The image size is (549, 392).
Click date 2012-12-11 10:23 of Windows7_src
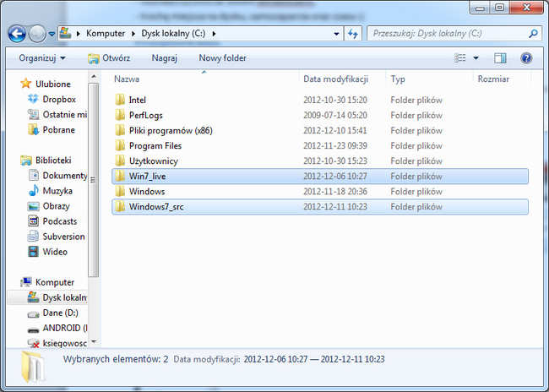[x=335, y=207]
